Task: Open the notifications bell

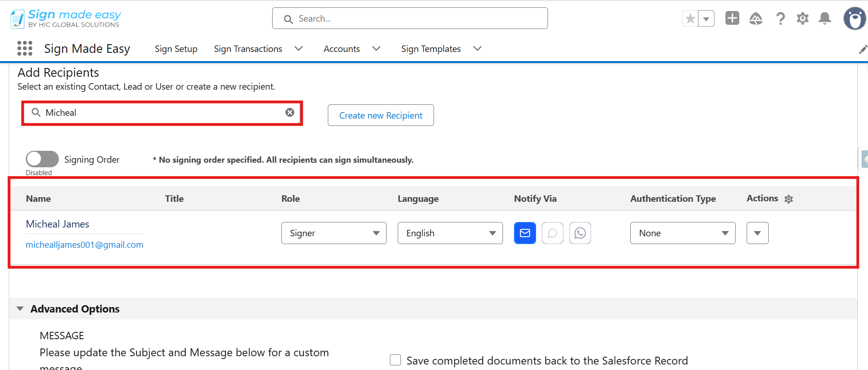Action: 825,18
